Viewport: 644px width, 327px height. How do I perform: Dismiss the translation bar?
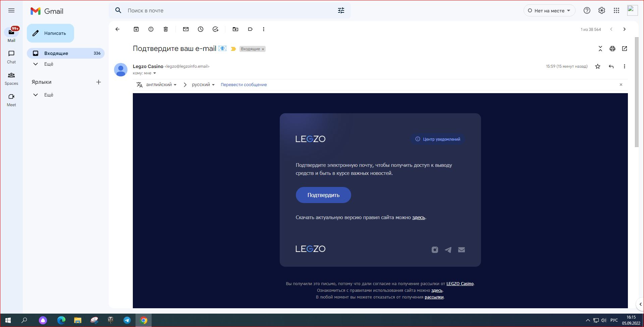621,85
